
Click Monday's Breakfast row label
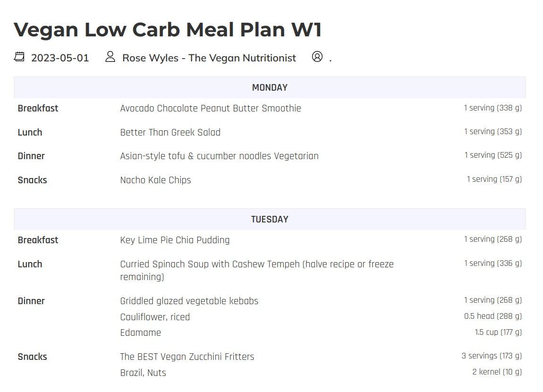tap(38, 108)
